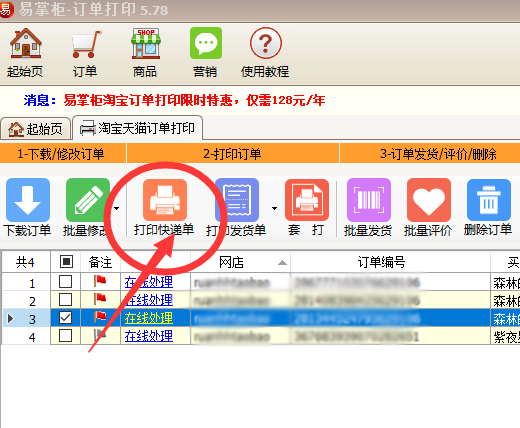Check the checkbox for order row 1

click(x=65, y=282)
